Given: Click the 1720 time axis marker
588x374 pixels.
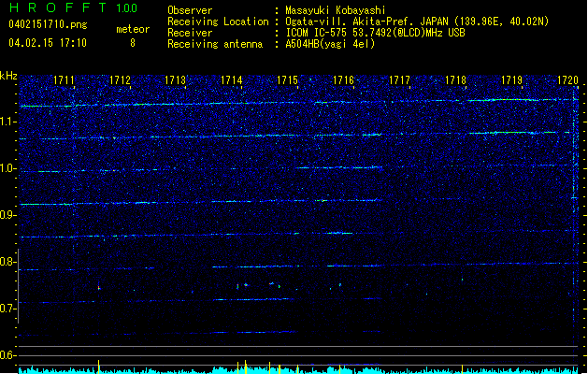Looking at the screenshot, I should 567,79.
